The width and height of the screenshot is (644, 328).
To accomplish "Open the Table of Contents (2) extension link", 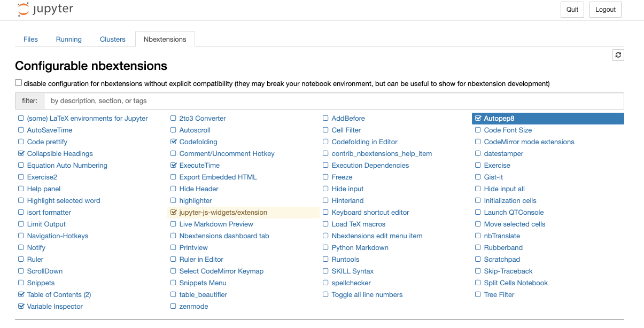I will tap(59, 295).
